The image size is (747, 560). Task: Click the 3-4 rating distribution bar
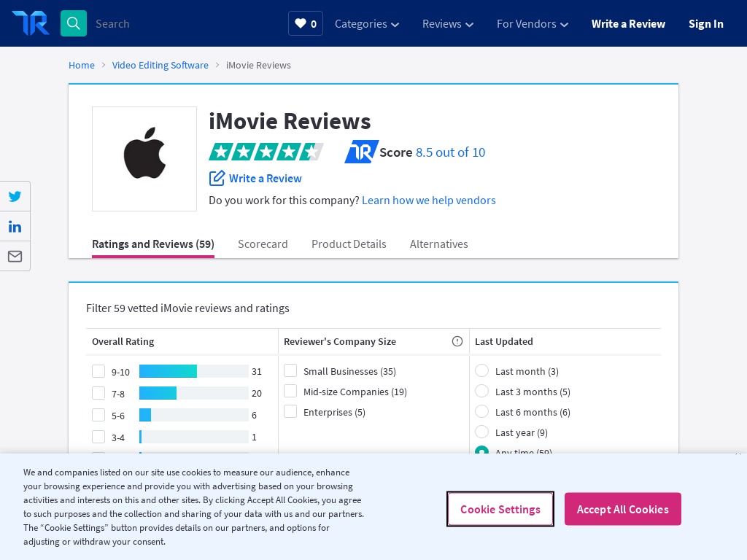194,437
